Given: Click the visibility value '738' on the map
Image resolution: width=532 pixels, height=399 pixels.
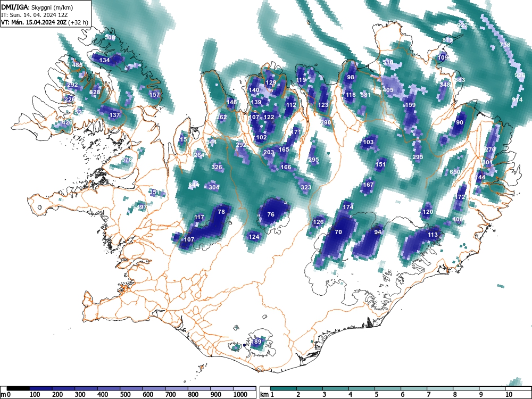Looking at the screenshot, I should pyautogui.click(x=505, y=45).
